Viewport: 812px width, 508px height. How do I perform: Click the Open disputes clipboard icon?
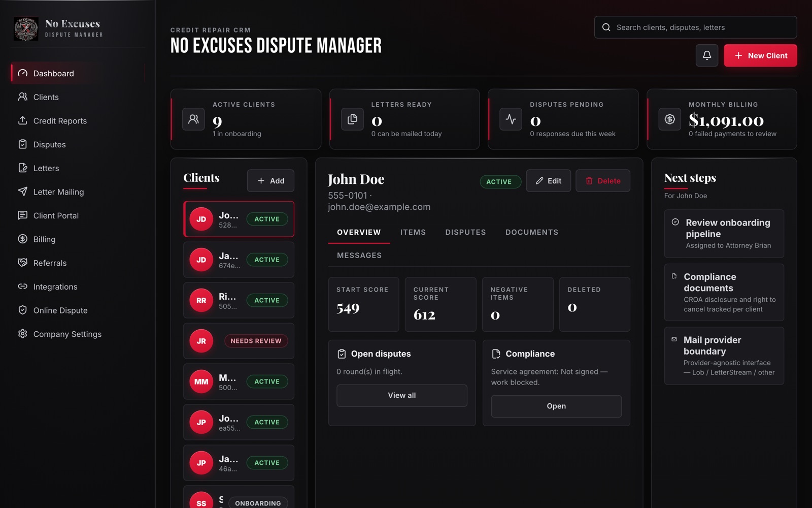(342, 354)
